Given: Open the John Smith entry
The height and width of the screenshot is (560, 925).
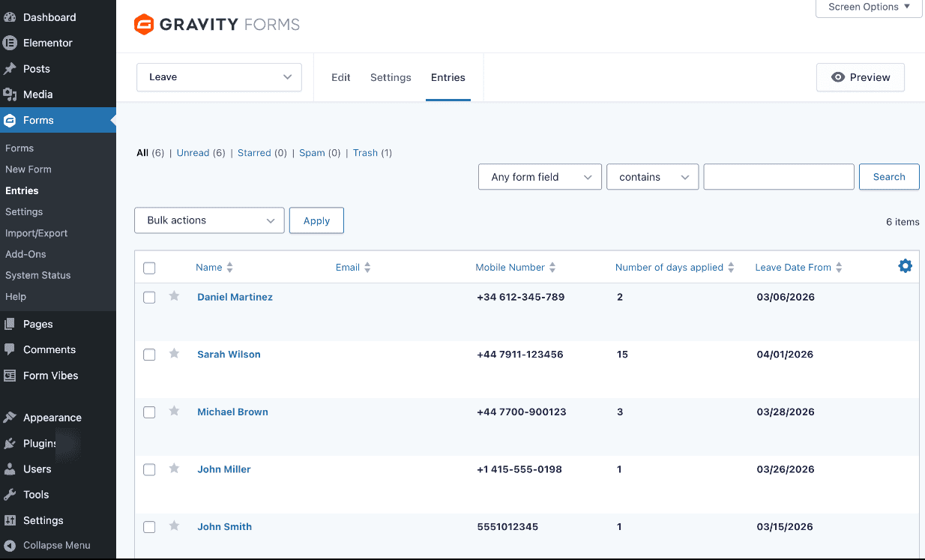Looking at the screenshot, I should (224, 526).
